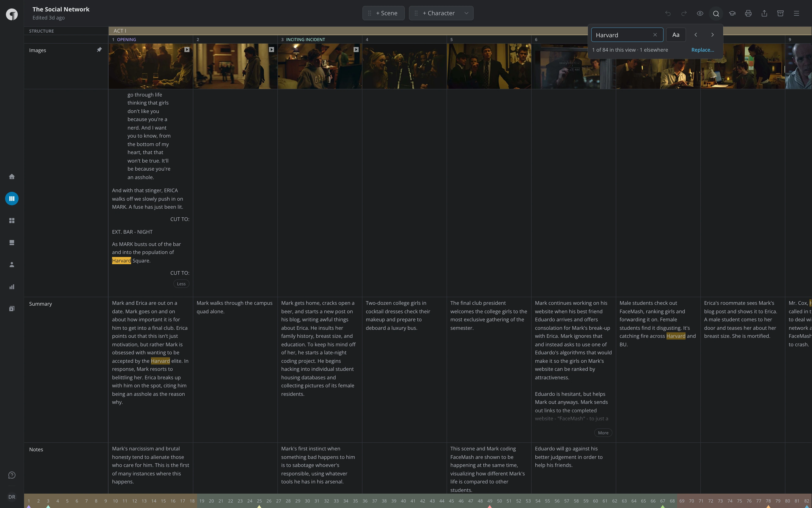The height and width of the screenshot is (508, 812).
Task: Open the grid cards view icon
Action: pyautogui.click(x=12, y=220)
